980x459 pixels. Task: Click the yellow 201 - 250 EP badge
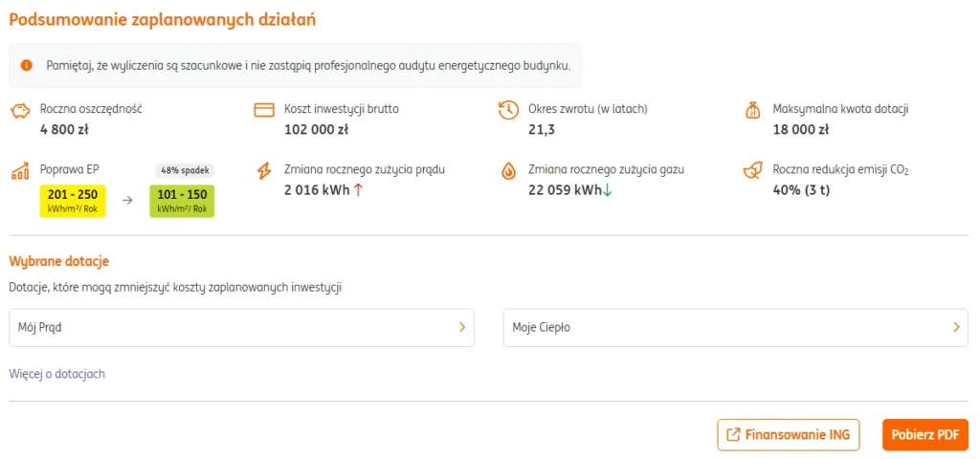(73, 201)
